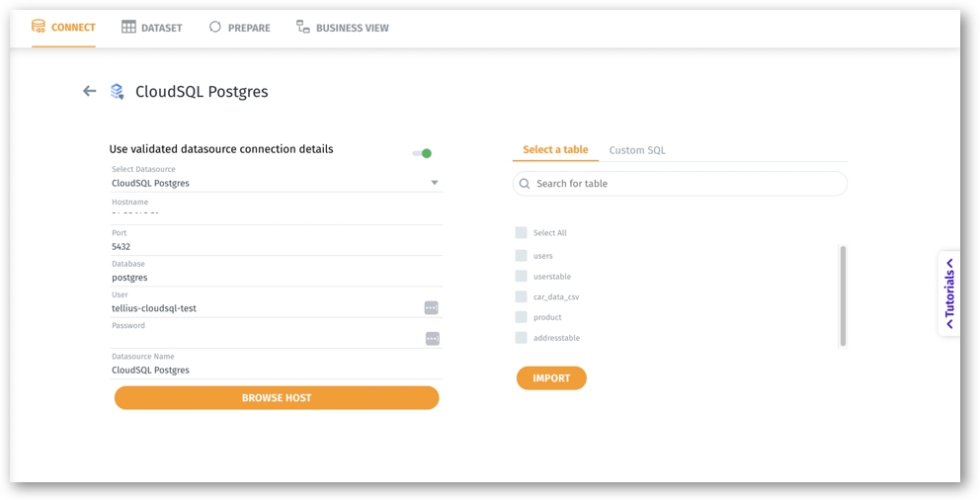The width and height of the screenshot is (980, 500).
Task: Click the CloudSQL Postgres database icon
Action: click(117, 92)
